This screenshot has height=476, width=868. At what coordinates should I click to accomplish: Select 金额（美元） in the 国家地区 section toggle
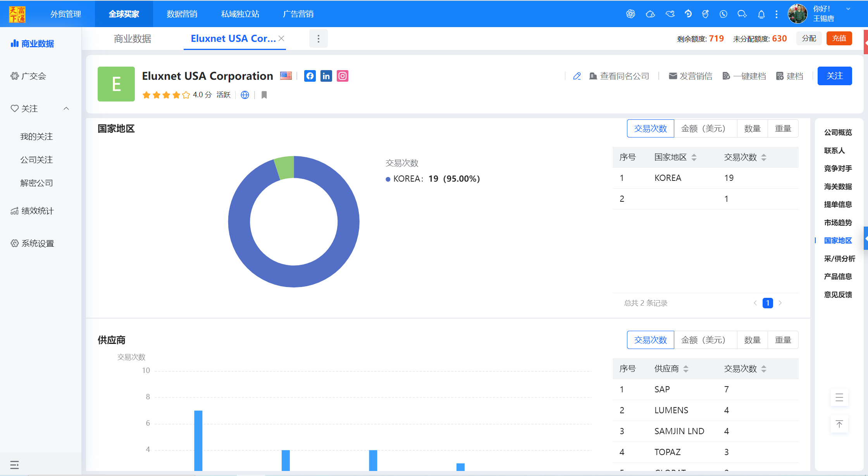[705, 129]
